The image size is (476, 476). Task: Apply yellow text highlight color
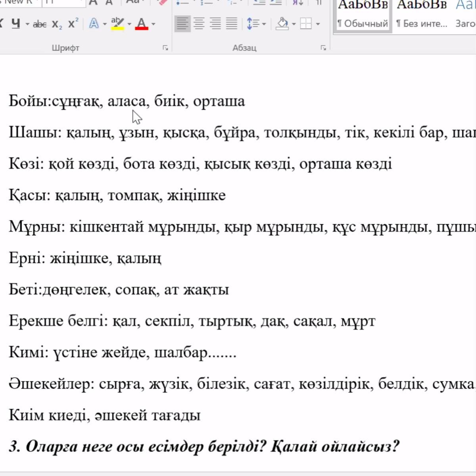click(x=117, y=24)
